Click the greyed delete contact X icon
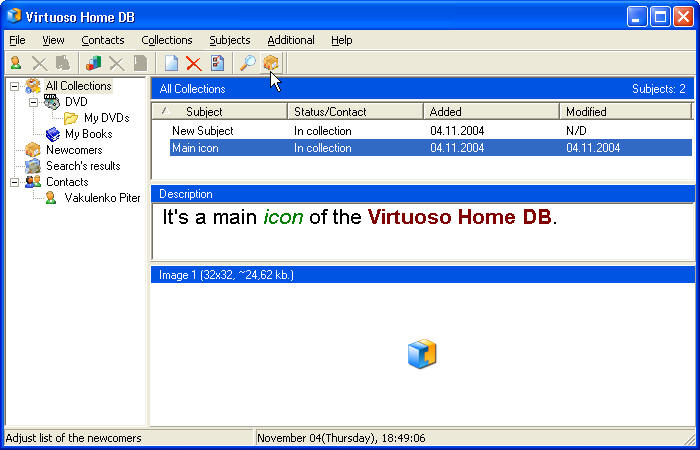Screen dimensions: 700x450 (x=40, y=63)
